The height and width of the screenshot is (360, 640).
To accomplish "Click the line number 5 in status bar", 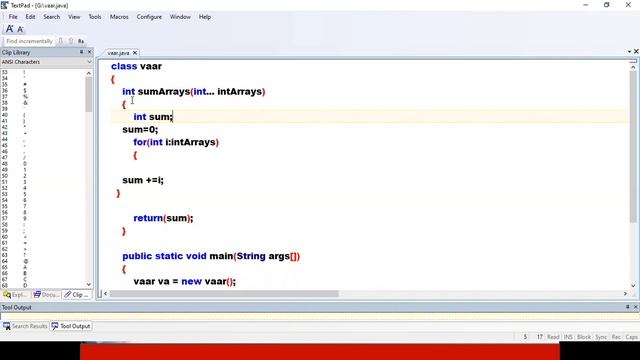I will pyautogui.click(x=525, y=337).
